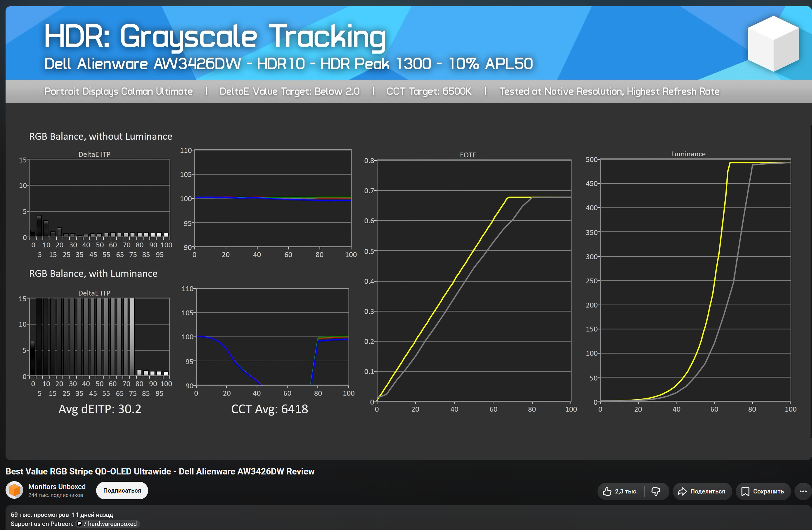This screenshot has height=530, width=812.
Task: Click the DeltaE Value Target: Below 2.0 text
Action: click(290, 92)
